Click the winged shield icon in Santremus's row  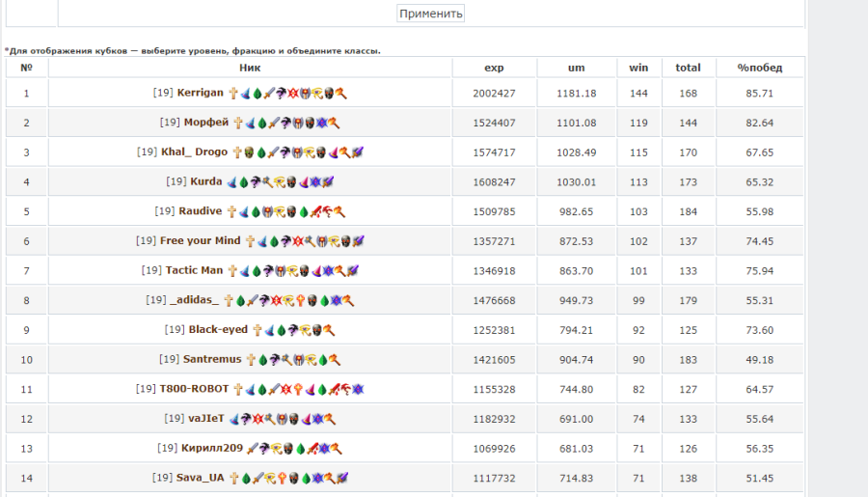point(299,360)
